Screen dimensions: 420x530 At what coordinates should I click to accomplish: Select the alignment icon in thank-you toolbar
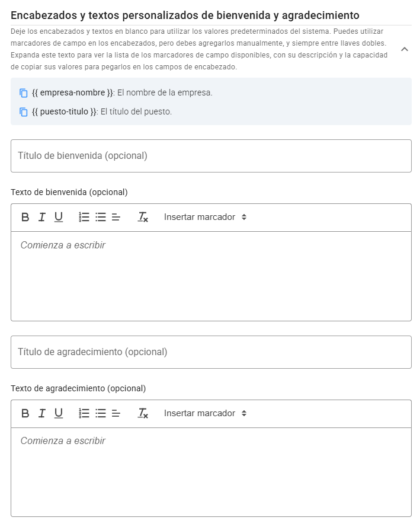pyautogui.click(x=115, y=413)
